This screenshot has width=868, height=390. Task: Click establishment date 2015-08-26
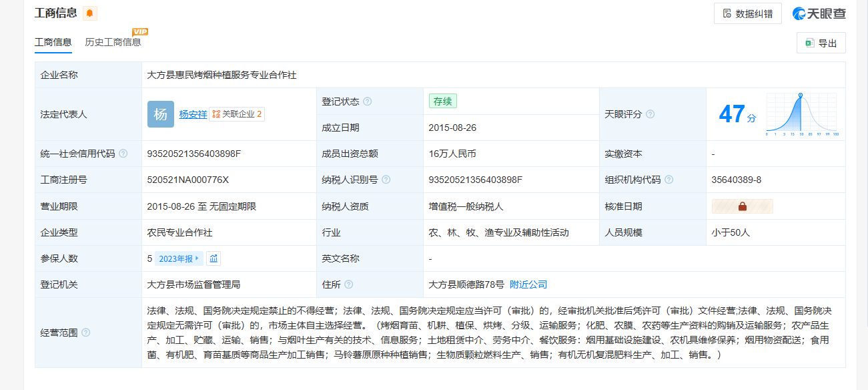click(x=452, y=128)
